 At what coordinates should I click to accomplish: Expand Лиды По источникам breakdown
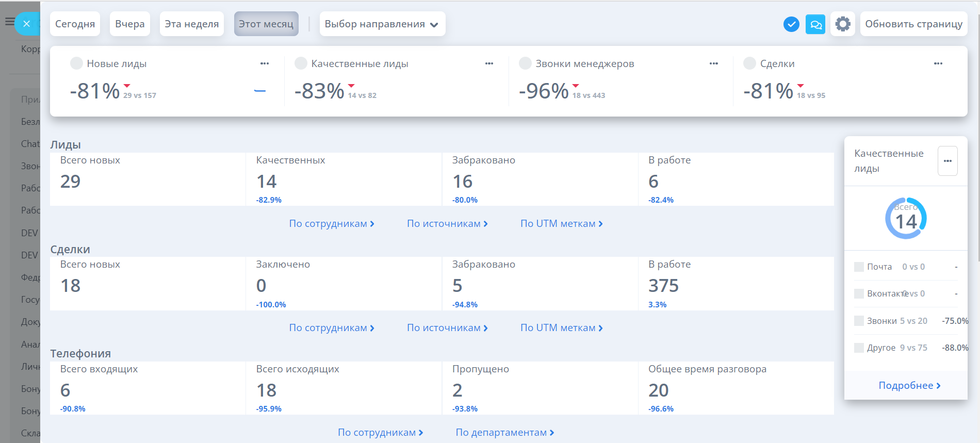coord(447,224)
